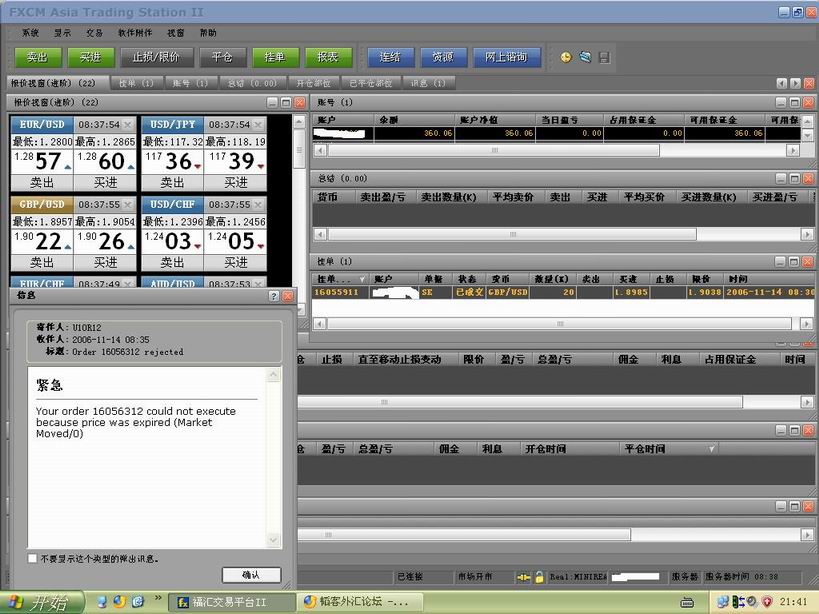Viewport: 819px width, 614px height.
Task: Click the blue 网上谘询 online help button
Action: pyautogui.click(x=506, y=57)
